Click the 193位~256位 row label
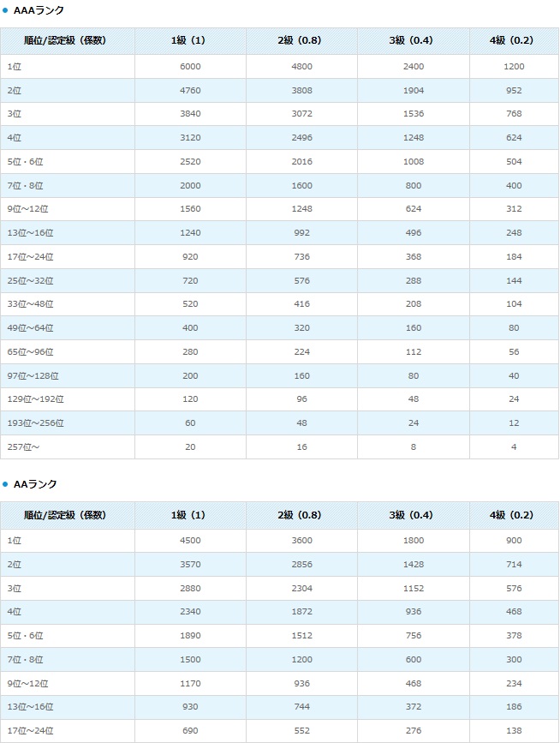560x743 pixels. point(35,423)
